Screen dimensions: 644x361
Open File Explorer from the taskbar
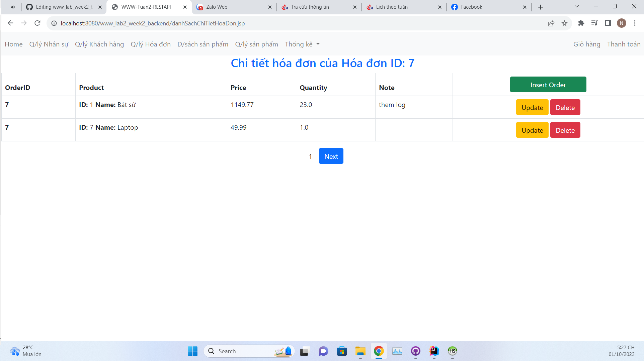point(360,351)
